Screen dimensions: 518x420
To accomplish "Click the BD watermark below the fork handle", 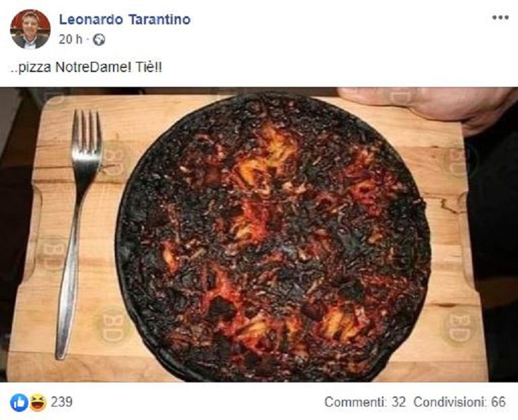I will click(x=112, y=326).
